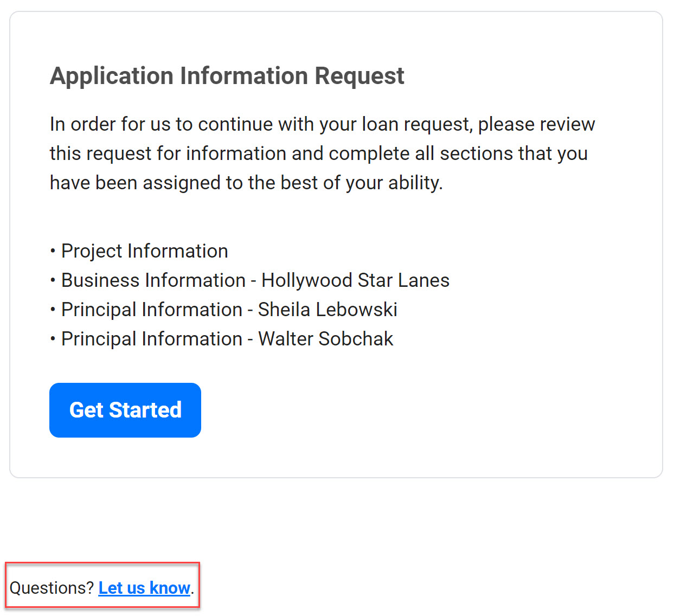Open the 'Let us know' link
Image resolution: width=674 pixels, height=616 pixels.
144,588
